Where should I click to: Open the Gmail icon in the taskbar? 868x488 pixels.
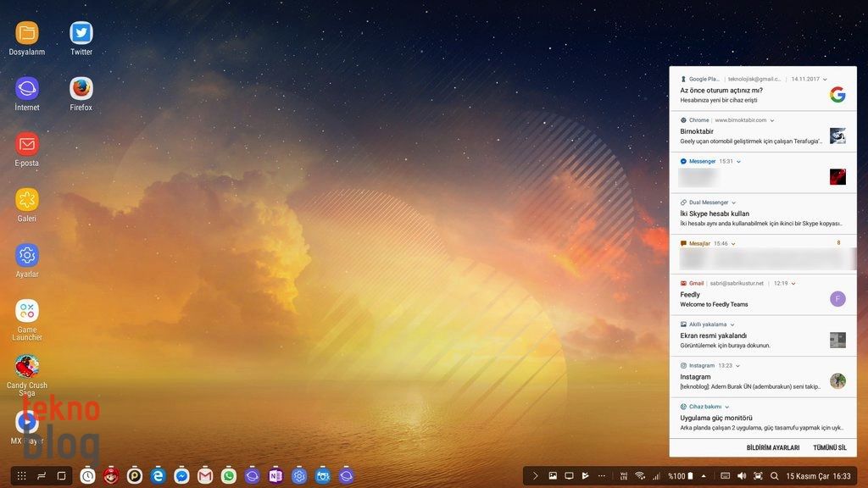205,476
